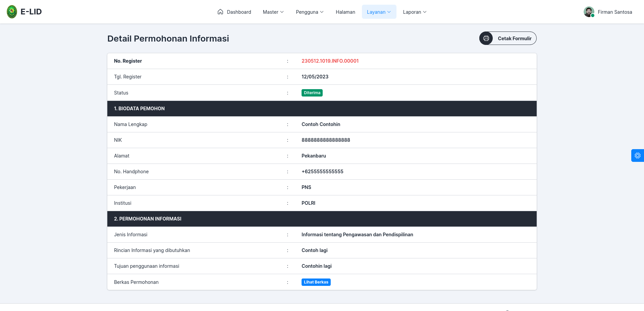
Task: Click Informasi tentang Pengawasan dan Pendisipilinan
Action: (357, 235)
